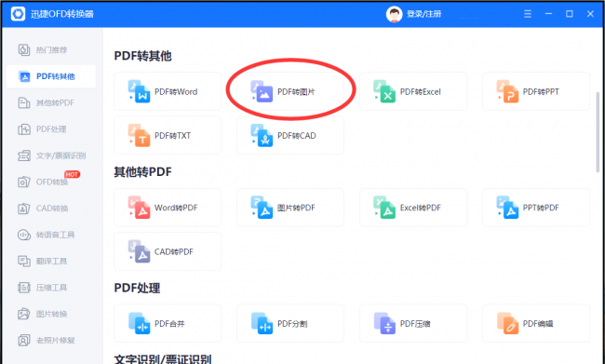Screen dimensions: 605x364
Task: Select 转语音工具 in the sidebar
Action: click(51, 235)
